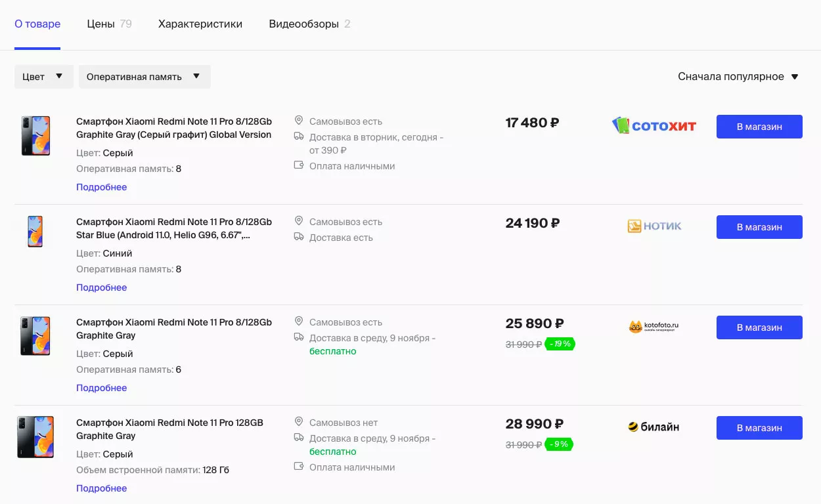The width and height of the screenshot is (821, 504).
Task: Click "бесплатно" delivery text in the kotofoto row
Action: (333, 351)
